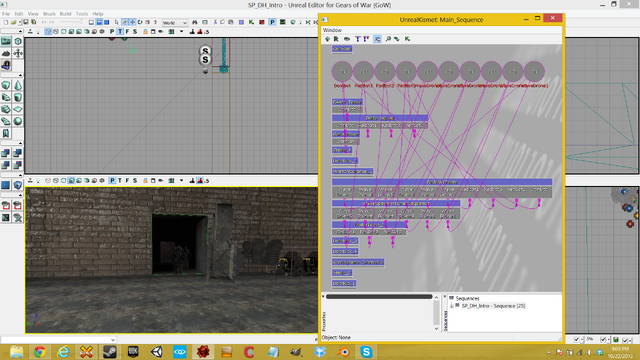Expand the SP_DH_Intro sequence tree node
Screen dimensions: 640x360
coord(451,306)
